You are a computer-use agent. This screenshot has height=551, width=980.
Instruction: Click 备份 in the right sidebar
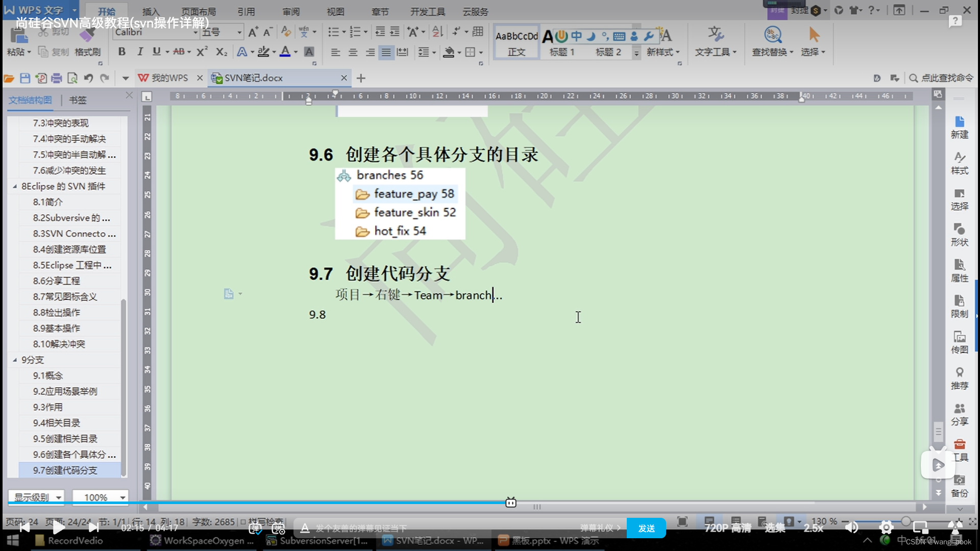tap(960, 486)
